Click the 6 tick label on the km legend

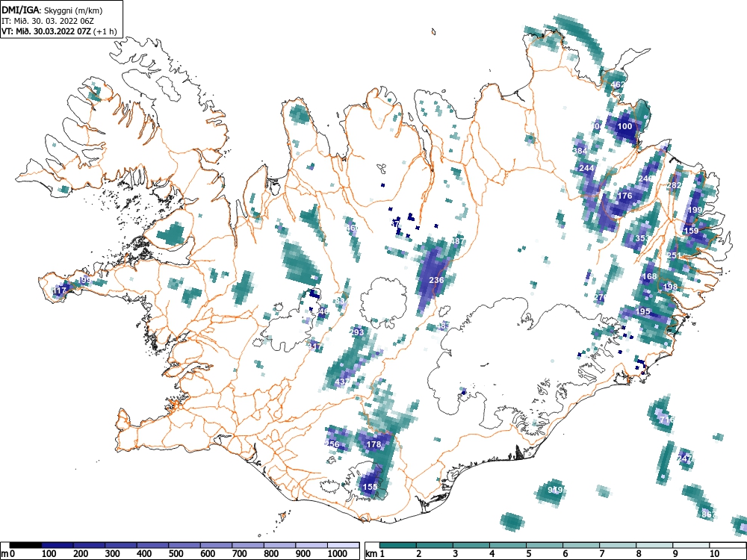point(565,554)
